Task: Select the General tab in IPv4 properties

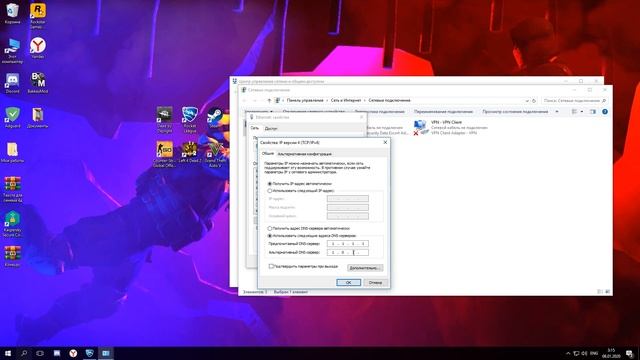Action: point(268,153)
